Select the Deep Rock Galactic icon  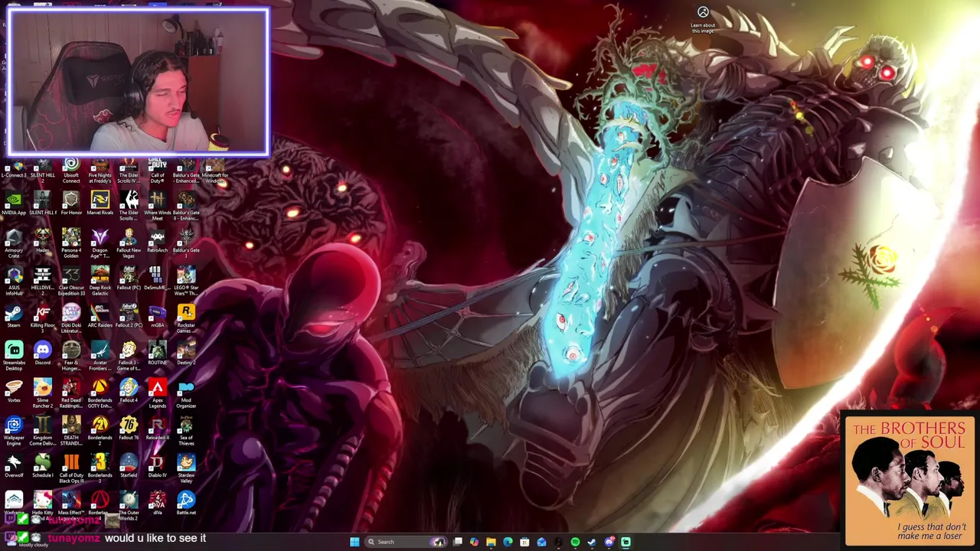100,281
